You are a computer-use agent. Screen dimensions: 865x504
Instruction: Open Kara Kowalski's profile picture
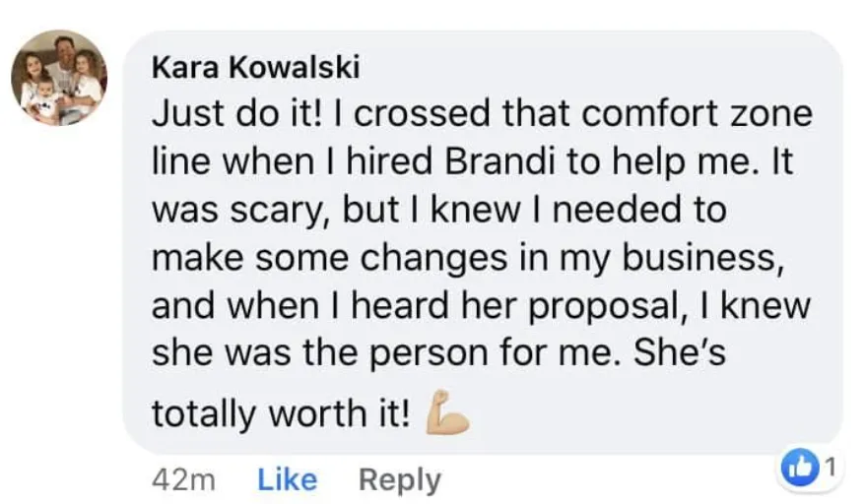pos(59,78)
